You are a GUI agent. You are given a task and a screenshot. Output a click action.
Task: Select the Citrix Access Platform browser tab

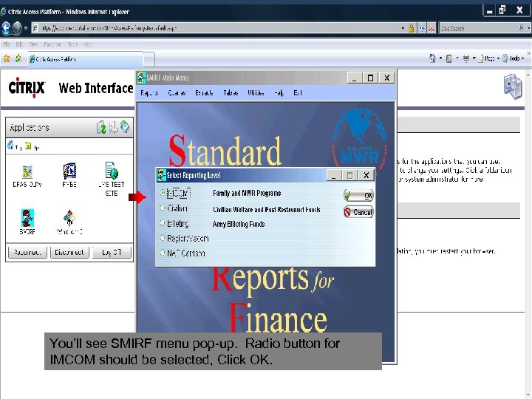pyautogui.click(x=85, y=59)
